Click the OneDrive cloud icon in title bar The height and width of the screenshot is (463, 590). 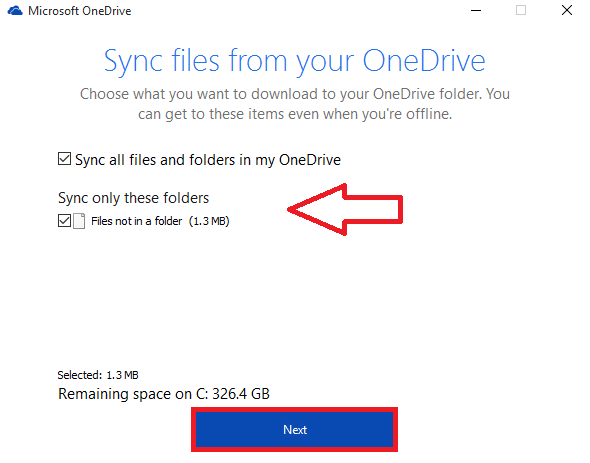[15, 11]
